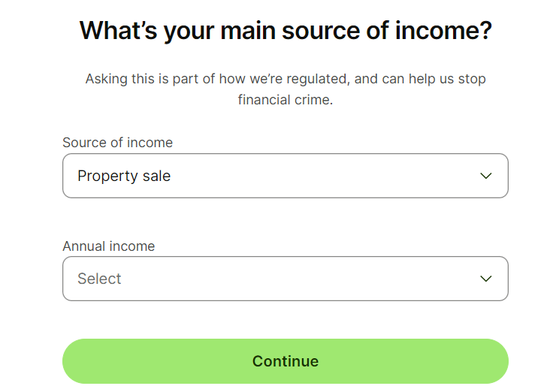Click the "Source of income" field label
This screenshot has height=392, width=559.
[117, 143]
